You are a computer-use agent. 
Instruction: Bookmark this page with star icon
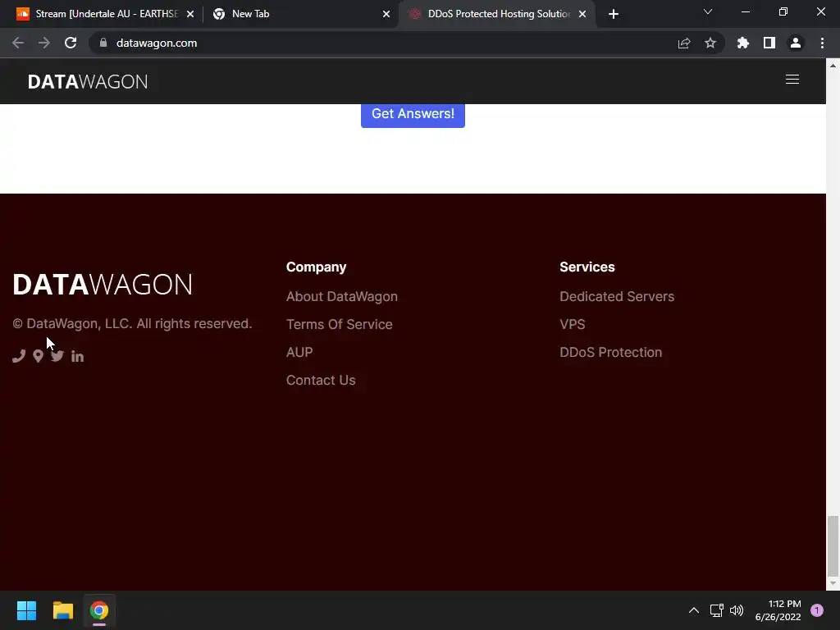click(710, 43)
